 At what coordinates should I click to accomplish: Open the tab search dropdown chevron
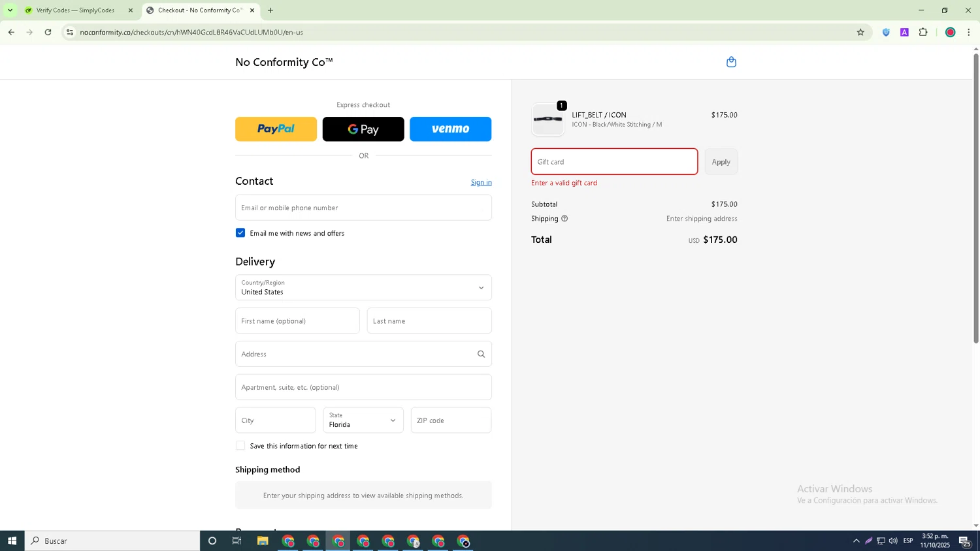pos(10,10)
